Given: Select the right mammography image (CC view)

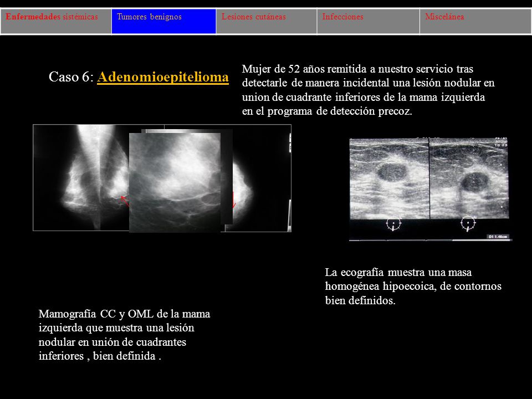Looking at the screenshot, I should (x=261, y=178).
